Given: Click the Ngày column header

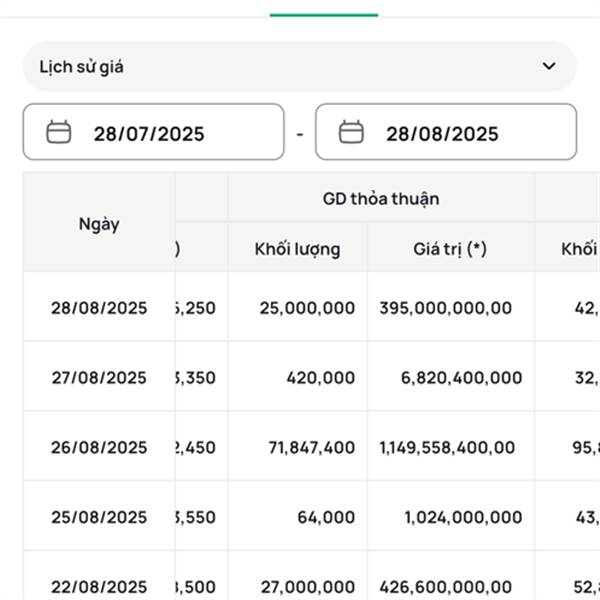Looking at the screenshot, I should pyautogui.click(x=99, y=223).
